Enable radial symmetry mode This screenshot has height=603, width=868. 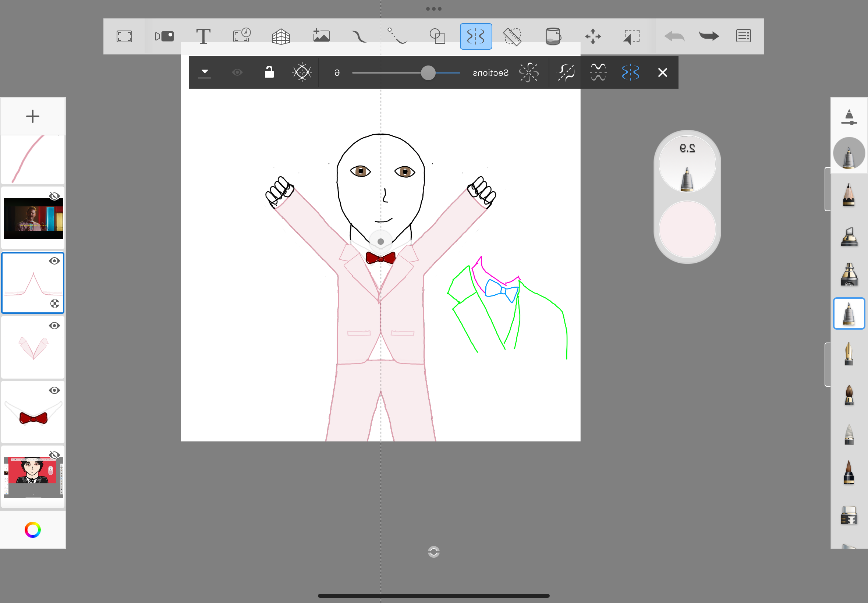[x=529, y=72]
